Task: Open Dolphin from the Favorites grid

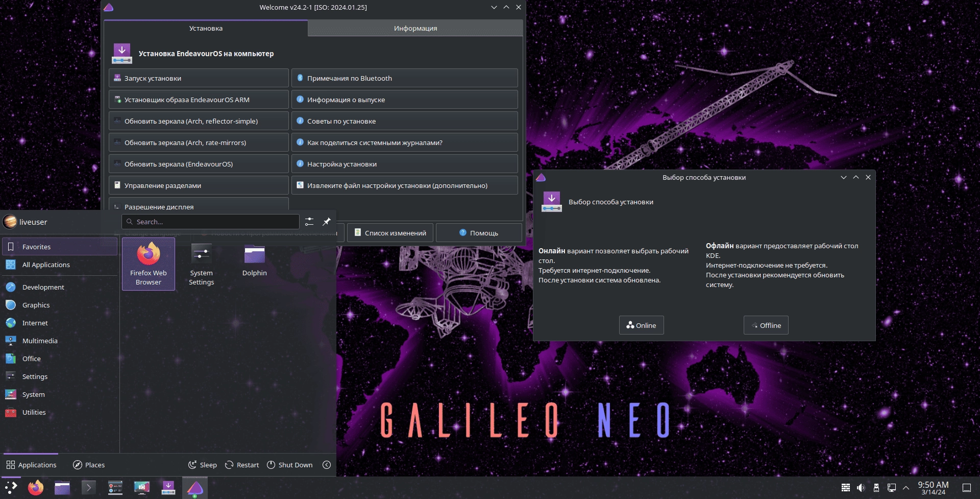Action: coord(255,264)
